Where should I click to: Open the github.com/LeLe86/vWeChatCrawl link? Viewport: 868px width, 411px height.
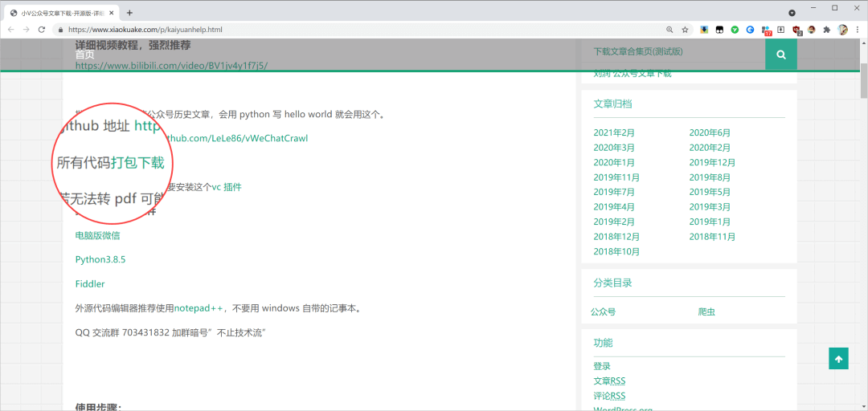tap(237, 138)
